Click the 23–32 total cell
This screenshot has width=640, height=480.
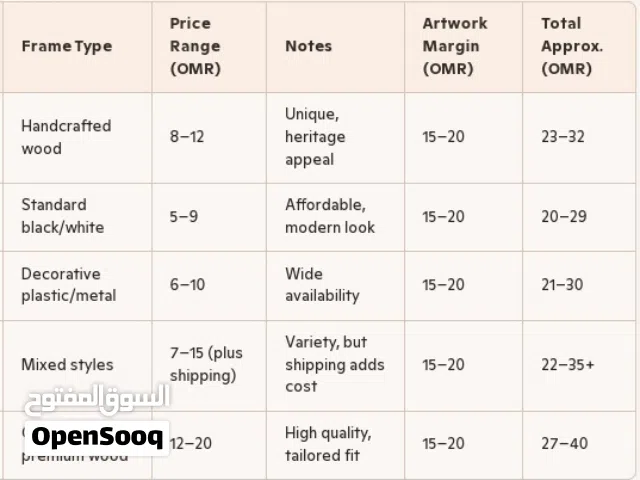click(564, 137)
